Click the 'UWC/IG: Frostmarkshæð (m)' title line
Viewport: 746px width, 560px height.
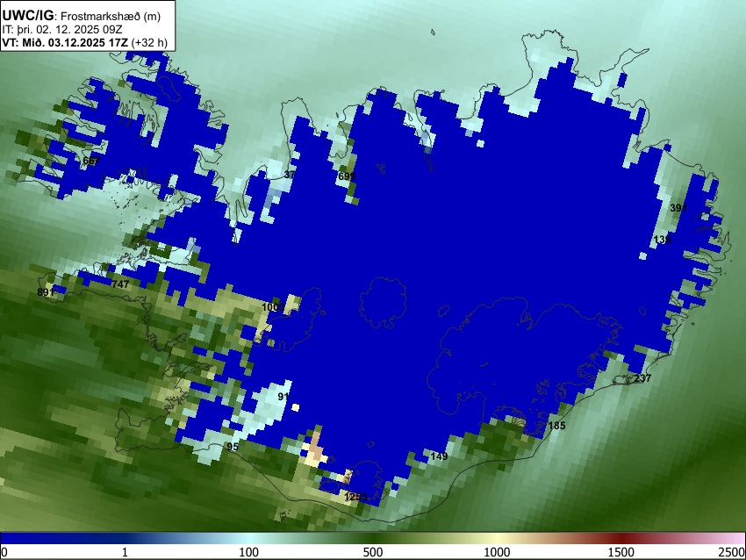click(x=82, y=16)
